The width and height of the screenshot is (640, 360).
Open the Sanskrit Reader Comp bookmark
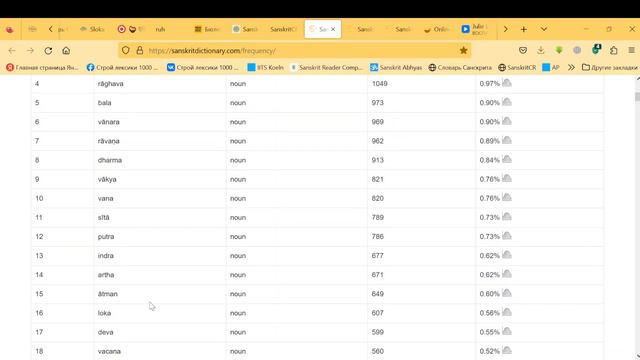327,67
